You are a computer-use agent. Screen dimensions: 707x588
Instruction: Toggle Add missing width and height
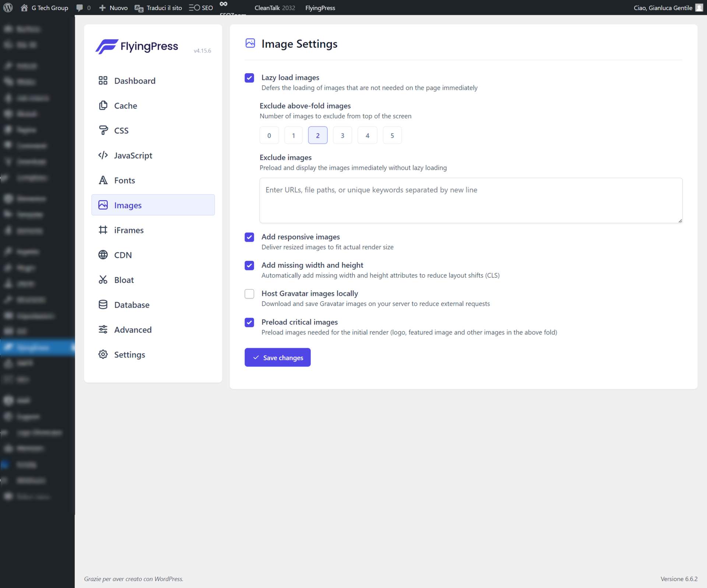pos(249,265)
